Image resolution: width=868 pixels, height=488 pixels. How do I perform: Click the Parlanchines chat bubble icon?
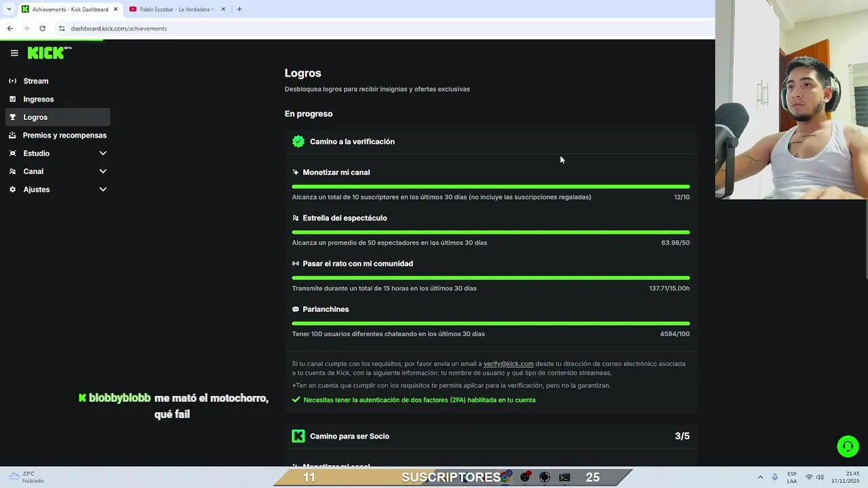(296, 309)
